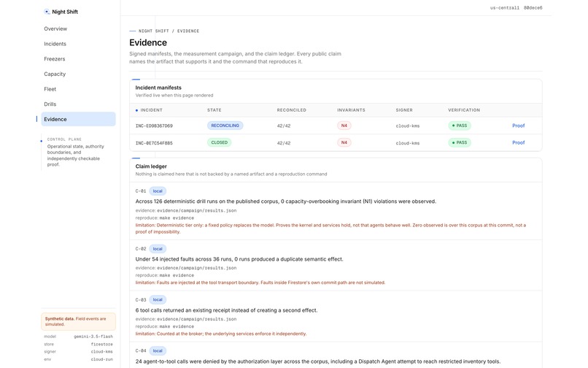Click the local tag on claim C-03
The image size is (588, 368).
pyautogui.click(x=158, y=299)
